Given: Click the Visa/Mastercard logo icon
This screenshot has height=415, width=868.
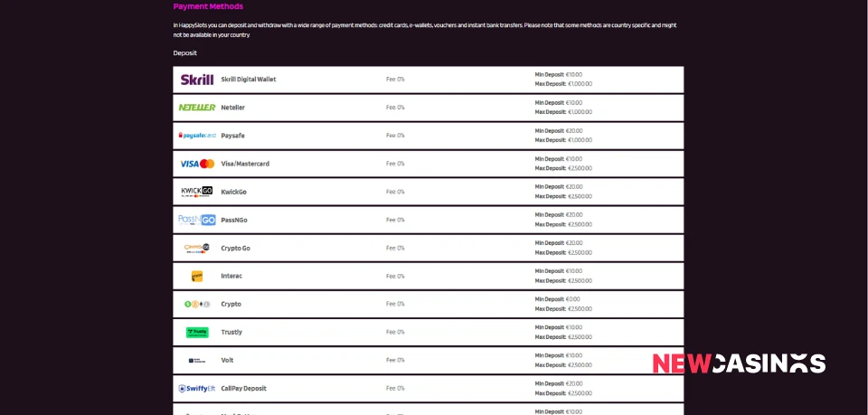Looking at the screenshot, I should 197,164.
